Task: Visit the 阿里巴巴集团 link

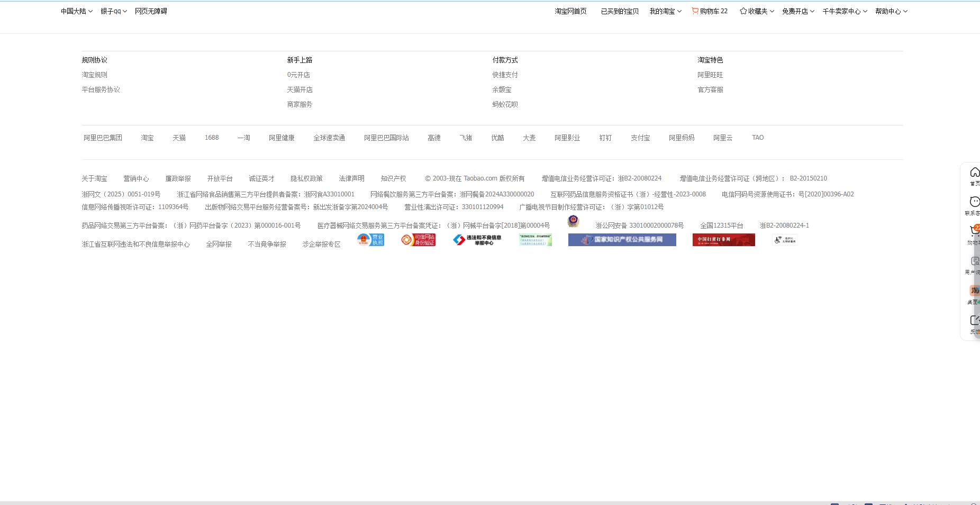Action: coord(103,138)
